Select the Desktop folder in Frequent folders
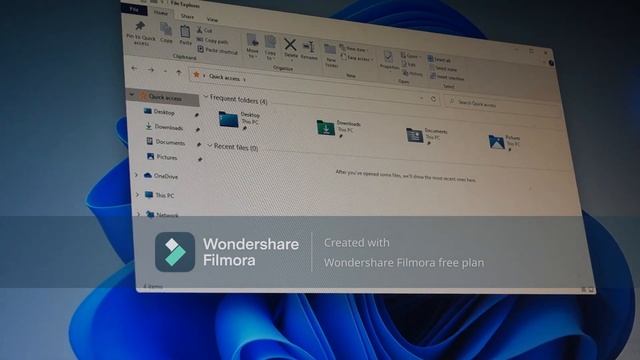 pos(240,120)
